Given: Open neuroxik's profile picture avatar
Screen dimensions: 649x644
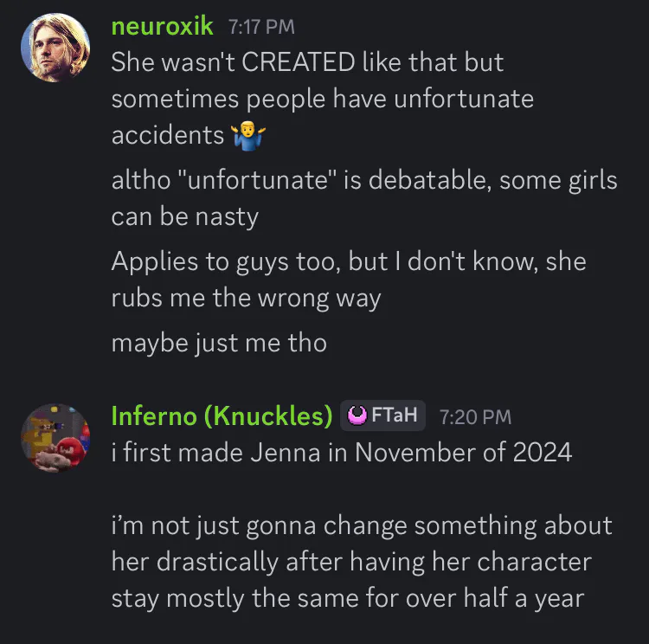Looking at the screenshot, I should tap(55, 48).
